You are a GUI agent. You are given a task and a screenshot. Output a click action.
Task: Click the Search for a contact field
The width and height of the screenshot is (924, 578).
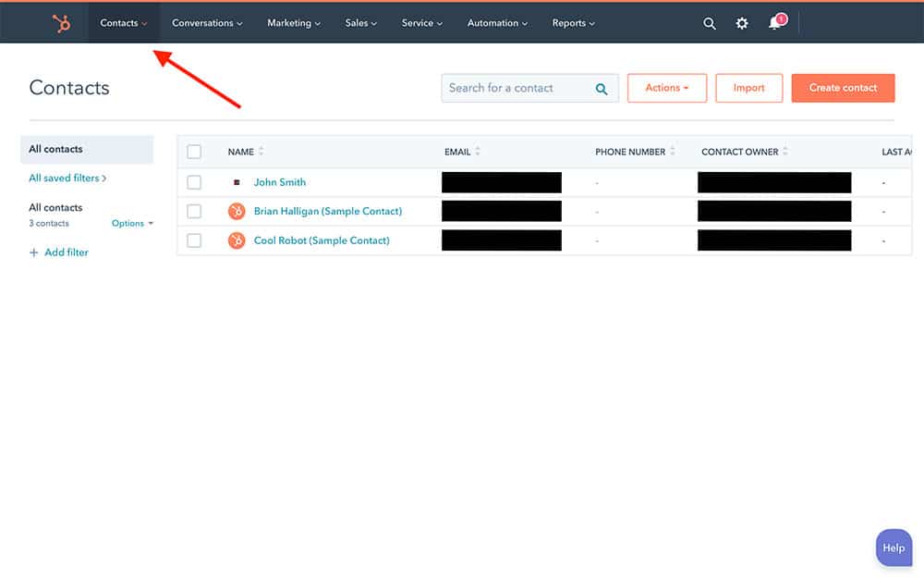tap(517, 88)
